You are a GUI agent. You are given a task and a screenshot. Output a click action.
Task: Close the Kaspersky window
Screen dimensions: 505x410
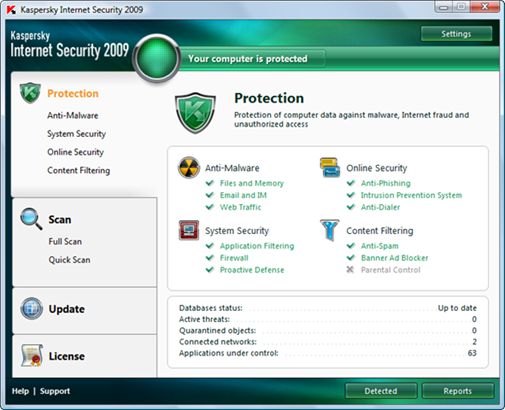(485, 7)
